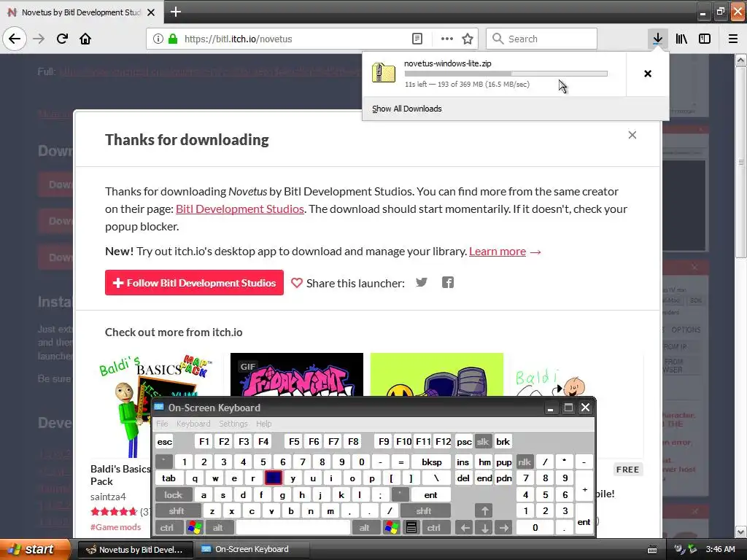The height and width of the screenshot is (560, 747).
Task: Open Keyboard menu in On-Screen Keyboard
Action: click(x=193, y=424)
